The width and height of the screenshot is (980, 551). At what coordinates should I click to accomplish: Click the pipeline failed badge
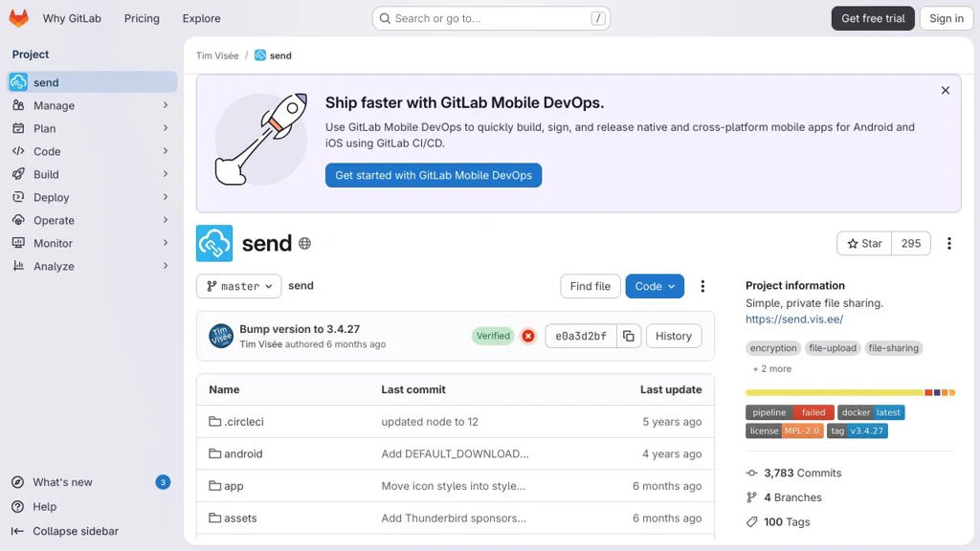(790, 412)
